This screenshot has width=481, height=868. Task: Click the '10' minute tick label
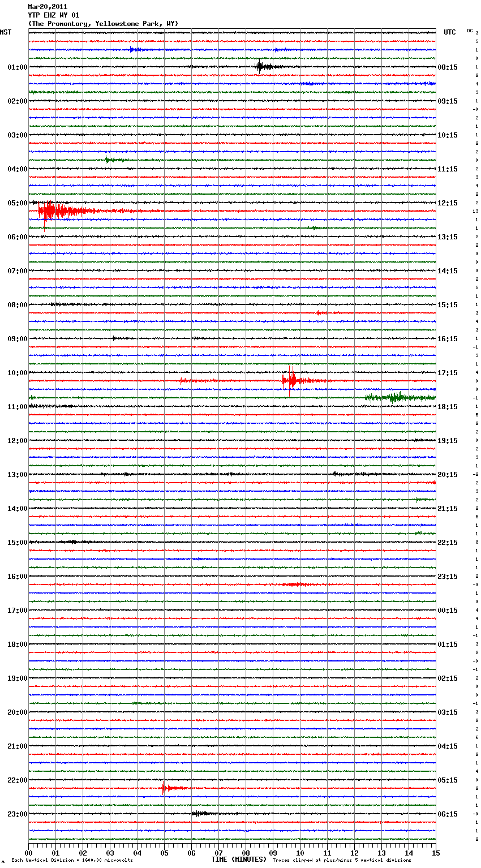click(300, 853)
